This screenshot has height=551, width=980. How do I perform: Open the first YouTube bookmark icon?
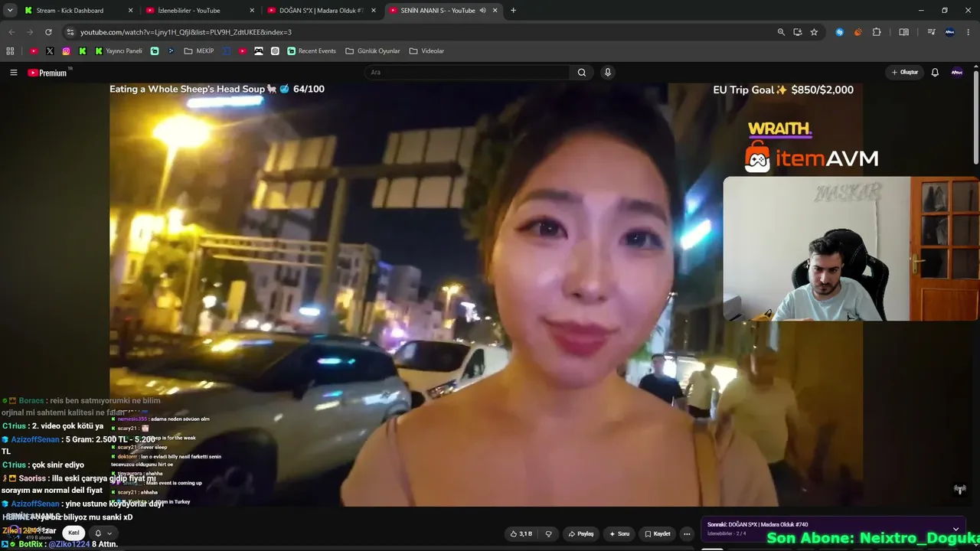click(34, 51)
